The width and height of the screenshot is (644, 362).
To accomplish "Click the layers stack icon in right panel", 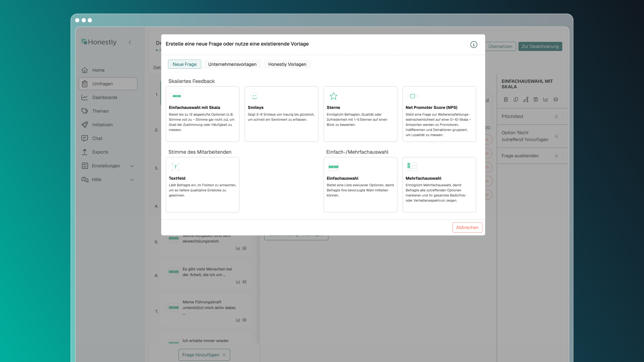I will tap(555, 99).
